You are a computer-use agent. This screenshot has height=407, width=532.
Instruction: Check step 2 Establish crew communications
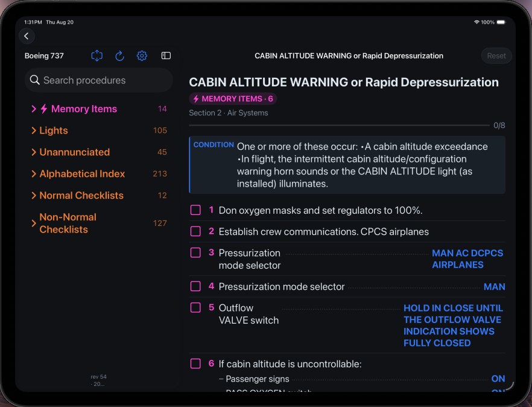tap(195, 231)
